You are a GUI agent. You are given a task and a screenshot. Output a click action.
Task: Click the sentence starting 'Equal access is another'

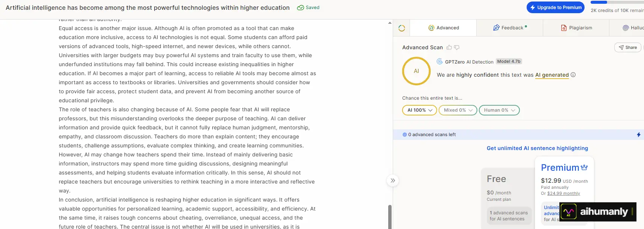pos(176,28)
